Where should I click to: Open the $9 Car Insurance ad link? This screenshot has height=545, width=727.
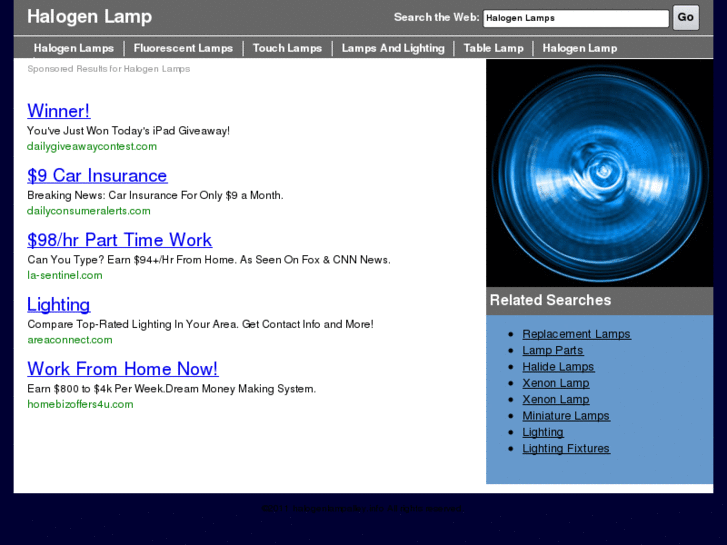click(97, 175)
